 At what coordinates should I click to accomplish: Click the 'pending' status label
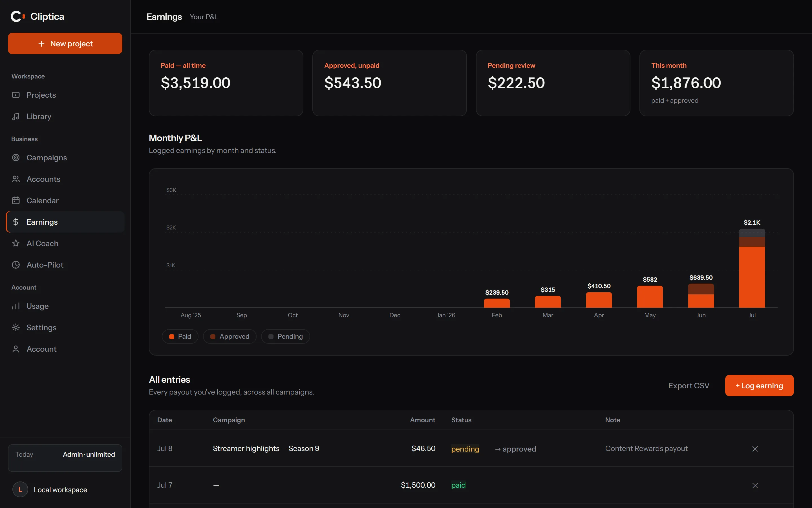[x=465, y=449]
